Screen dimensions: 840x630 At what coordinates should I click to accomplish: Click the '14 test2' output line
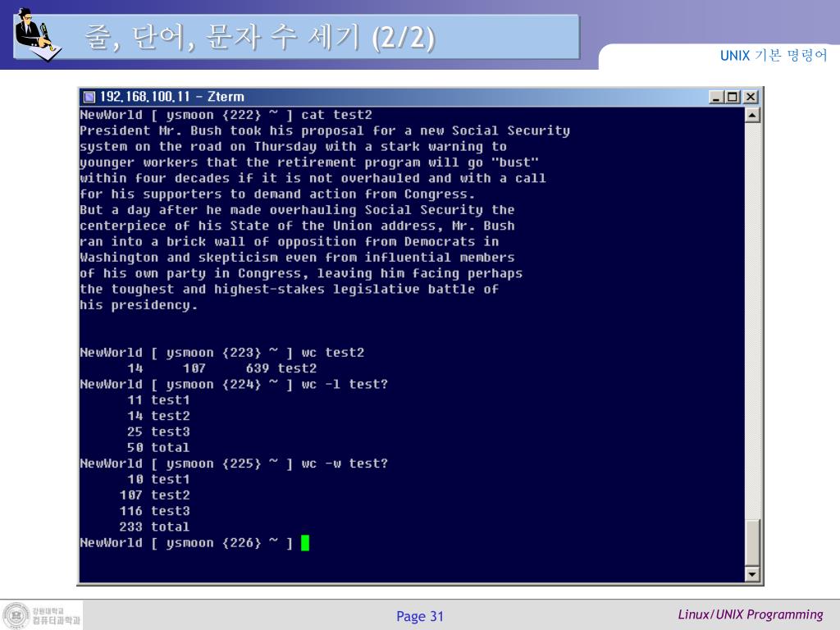click(x=158, y=416)
